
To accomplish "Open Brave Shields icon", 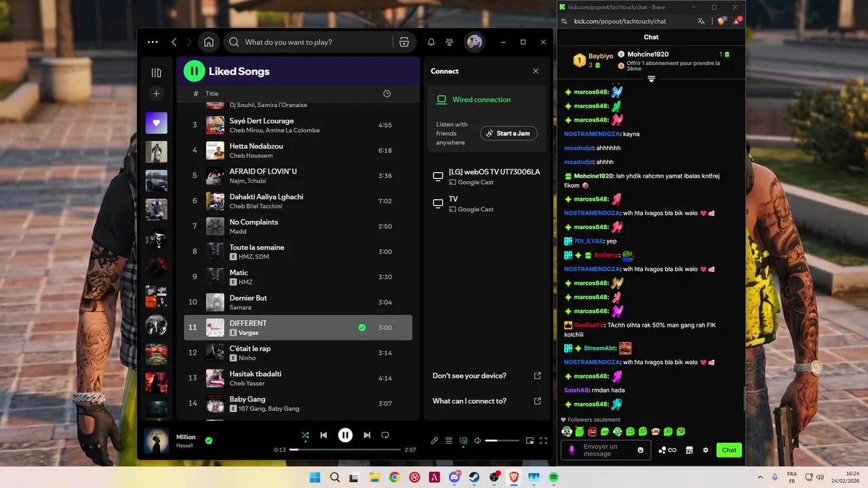I will 722,21.
